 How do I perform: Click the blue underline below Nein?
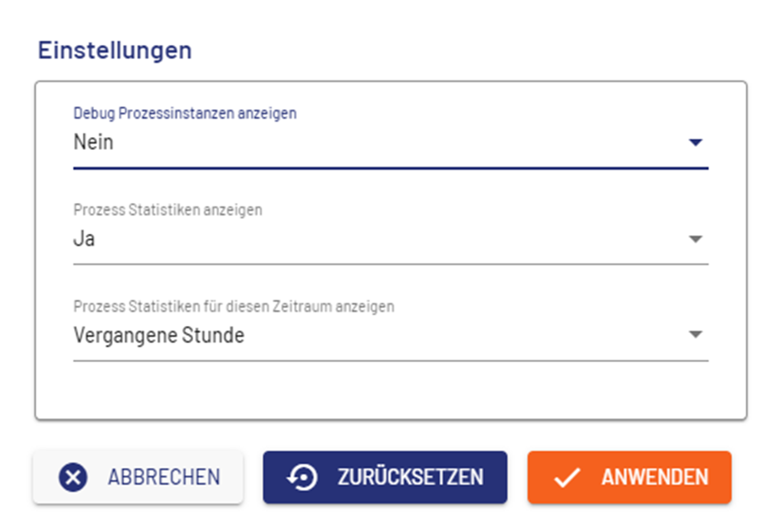tap(390, 167)
